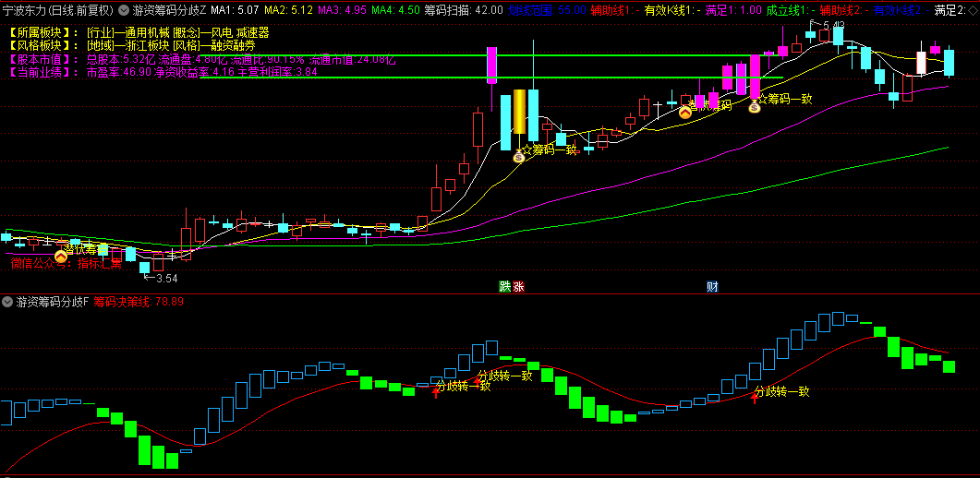This screenshot has width=980, height=478.
Task: Click second red arrow beside upper 分歧转一致
Action: (x=478, y=380)
